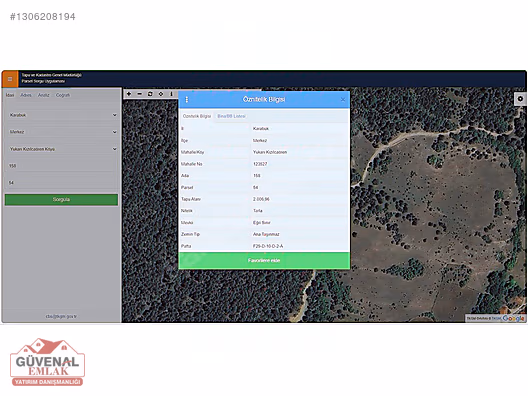Click the info toolbar icon
528x396 pixels.
point(171,94)
